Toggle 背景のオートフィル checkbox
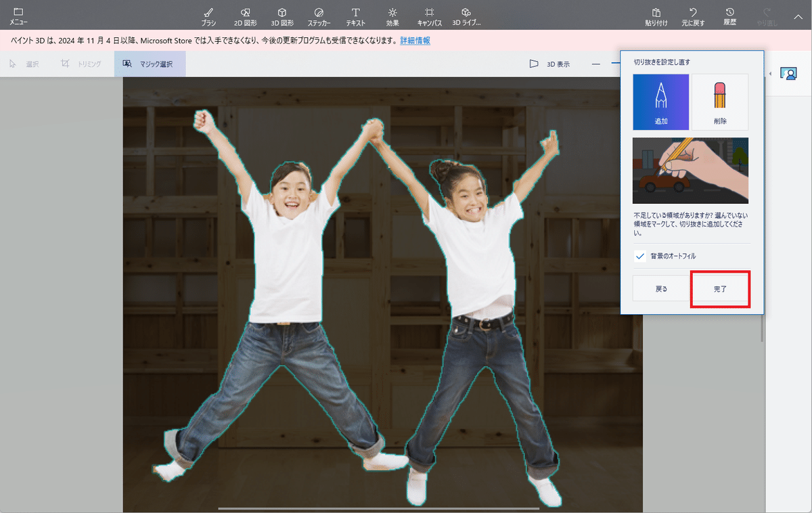The image size is (812, 513). point(640,256)
